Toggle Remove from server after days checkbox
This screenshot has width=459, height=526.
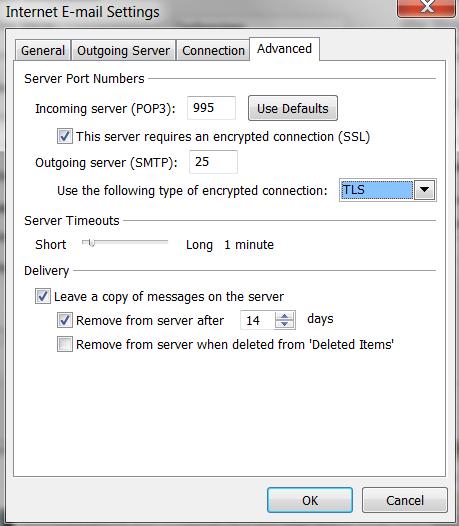(x=64, y=320)
